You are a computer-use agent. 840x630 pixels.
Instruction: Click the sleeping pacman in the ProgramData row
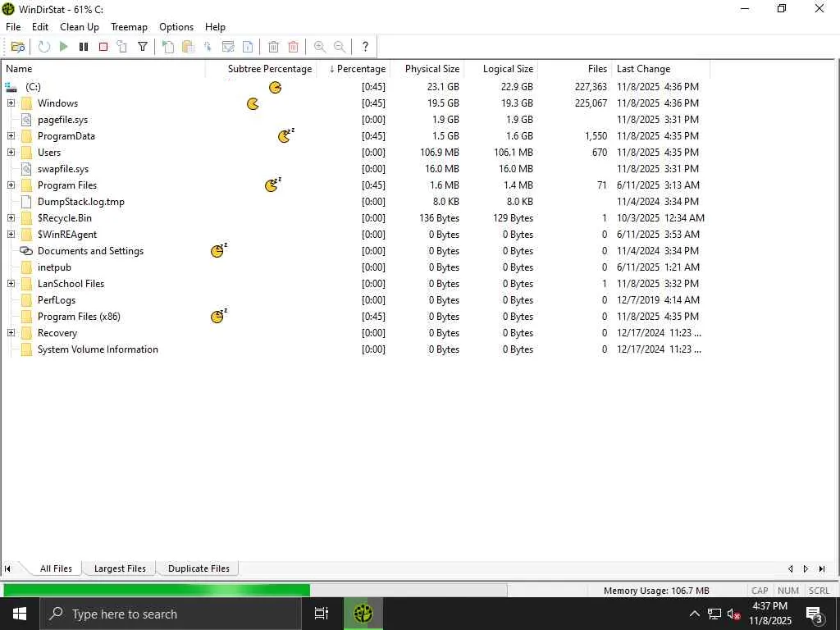pyautogui.click(x=286, y=135)
